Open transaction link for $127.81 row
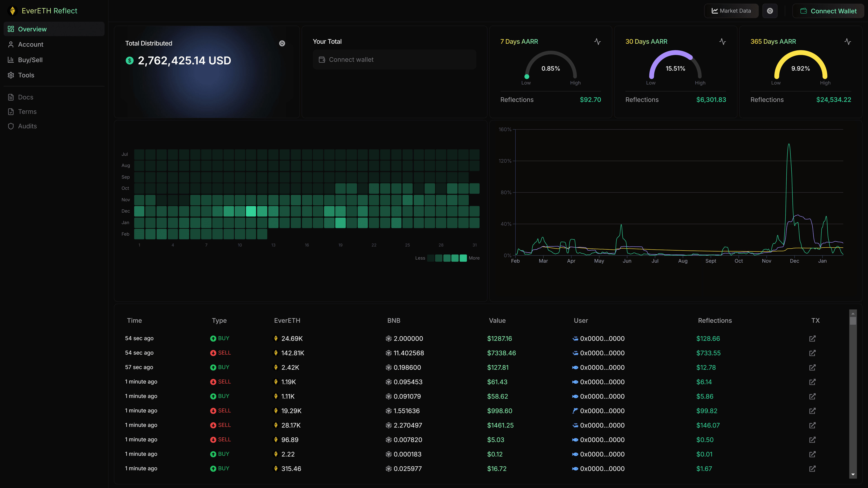868x488 pixels. point(812,367)
